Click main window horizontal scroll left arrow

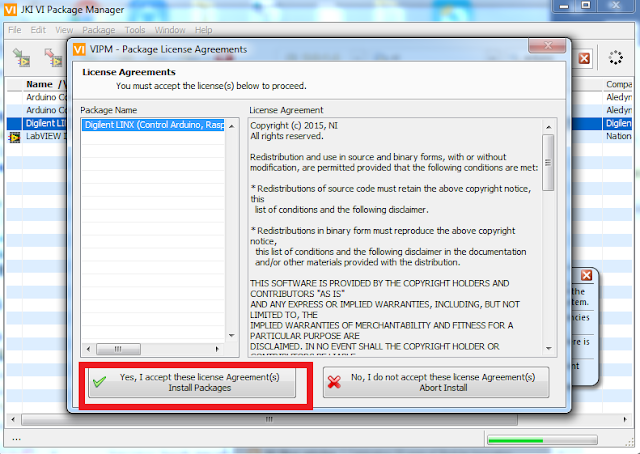(x=13, y=419)
